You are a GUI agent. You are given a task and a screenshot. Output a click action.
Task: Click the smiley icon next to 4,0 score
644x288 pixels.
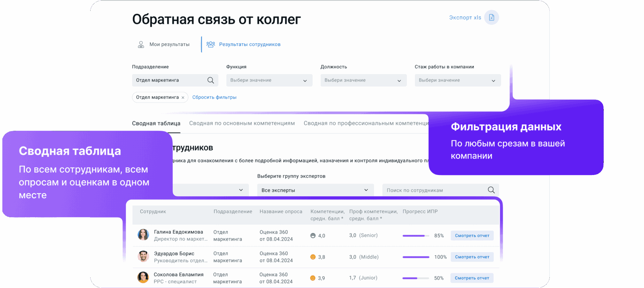tap(313, 236)
